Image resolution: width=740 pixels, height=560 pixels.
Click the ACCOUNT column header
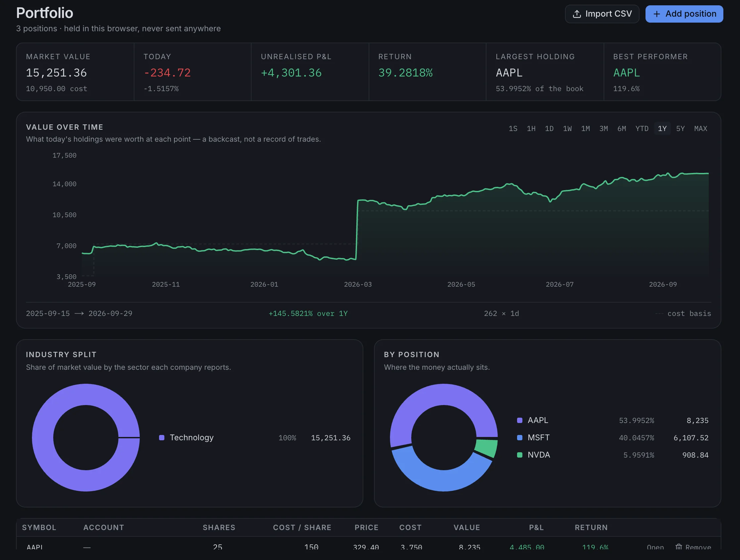(104, 527)
